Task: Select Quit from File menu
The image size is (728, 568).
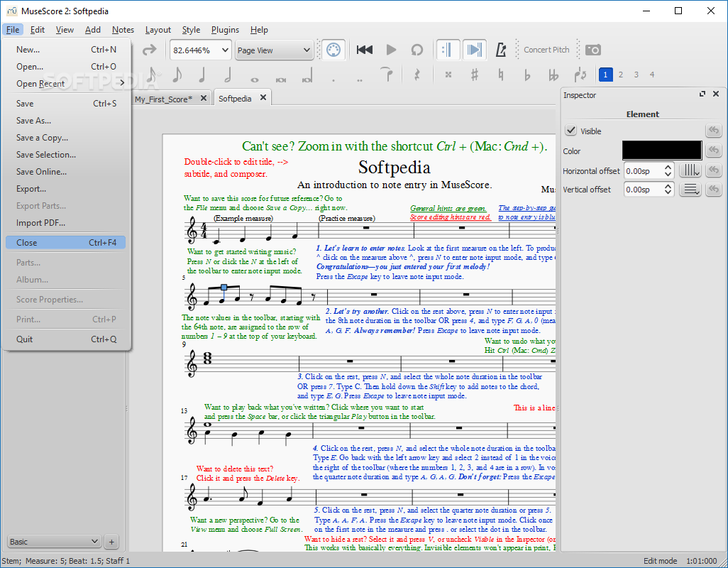Action: click(66, 339)
